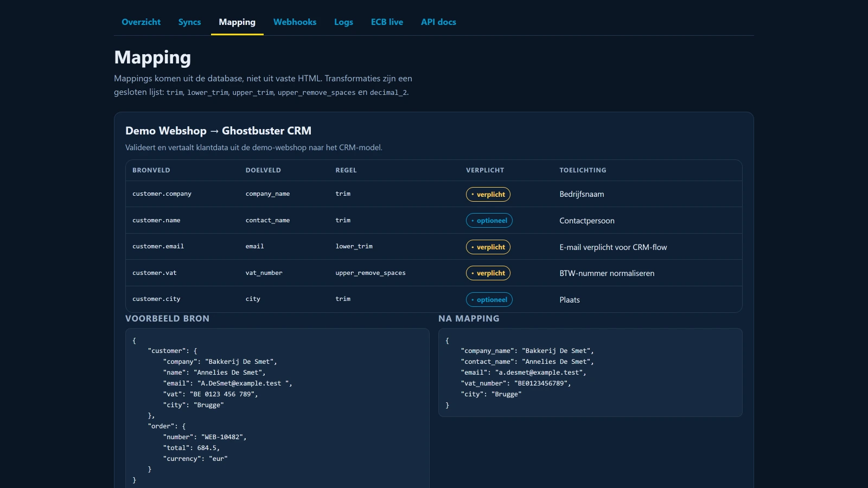Click the city target field cell
Screen dimensions: 868x488
(253, 299)
